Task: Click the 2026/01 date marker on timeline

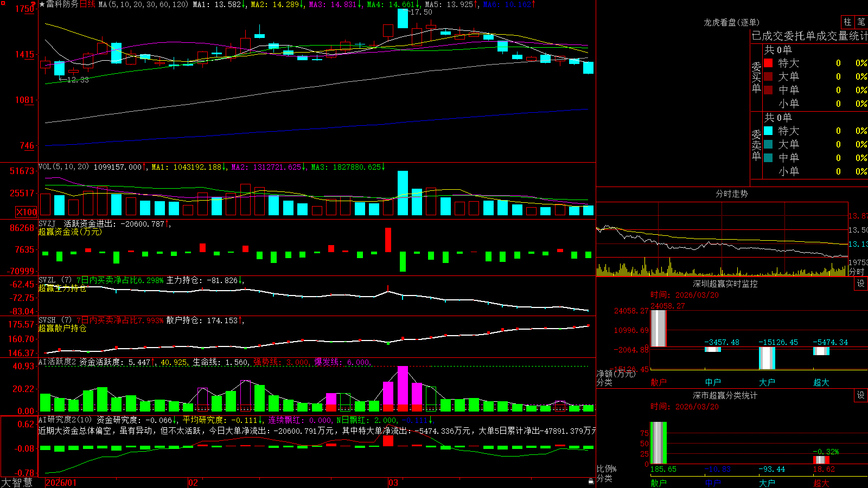Action: pos(61,483)
